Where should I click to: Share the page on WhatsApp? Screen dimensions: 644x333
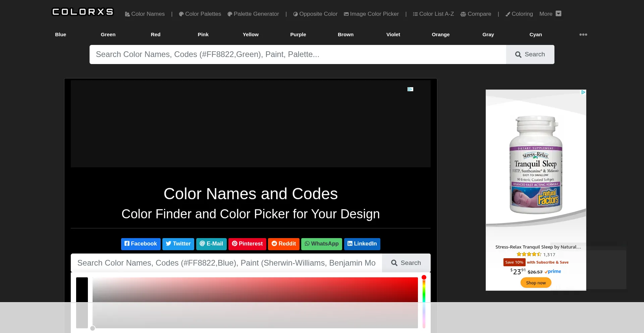coord(321,244)
